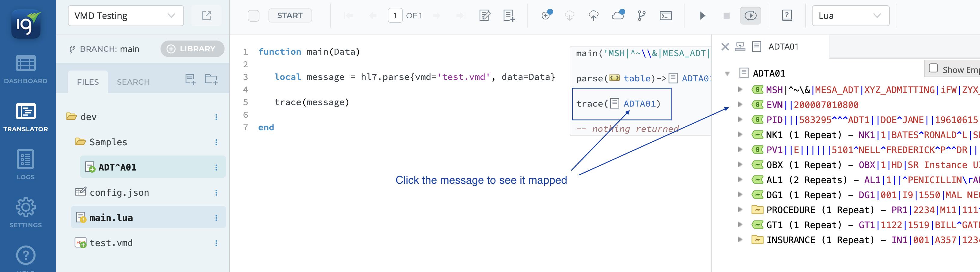Enable the Show Empty checkbox
Viewport: 980px width, 272px height.
pos(933,68)
